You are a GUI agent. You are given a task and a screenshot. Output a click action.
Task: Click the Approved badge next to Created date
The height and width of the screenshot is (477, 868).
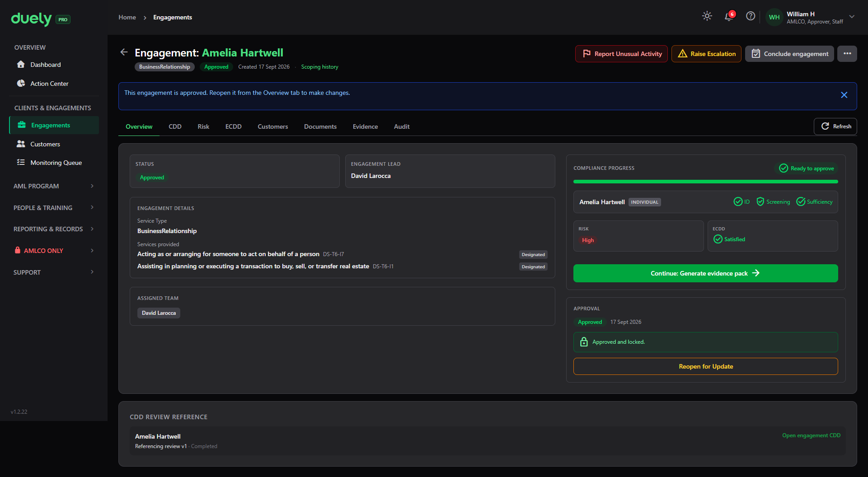coord(216,67)
